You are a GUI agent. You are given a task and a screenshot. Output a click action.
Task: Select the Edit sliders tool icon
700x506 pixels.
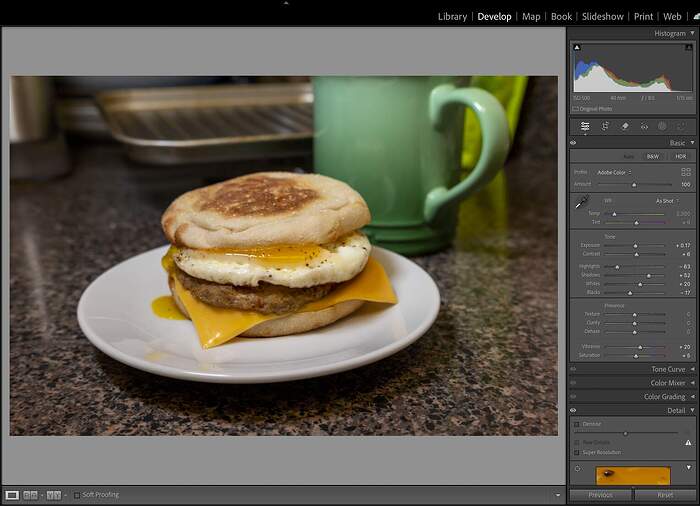click(x=585, y=127)
